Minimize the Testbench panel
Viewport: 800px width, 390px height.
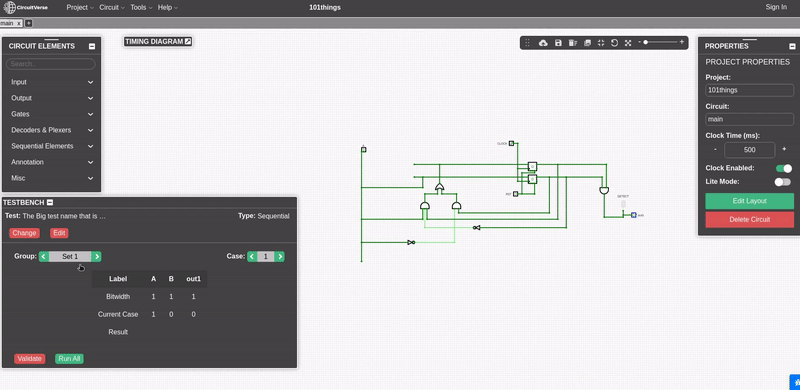[x=50, y=203]
